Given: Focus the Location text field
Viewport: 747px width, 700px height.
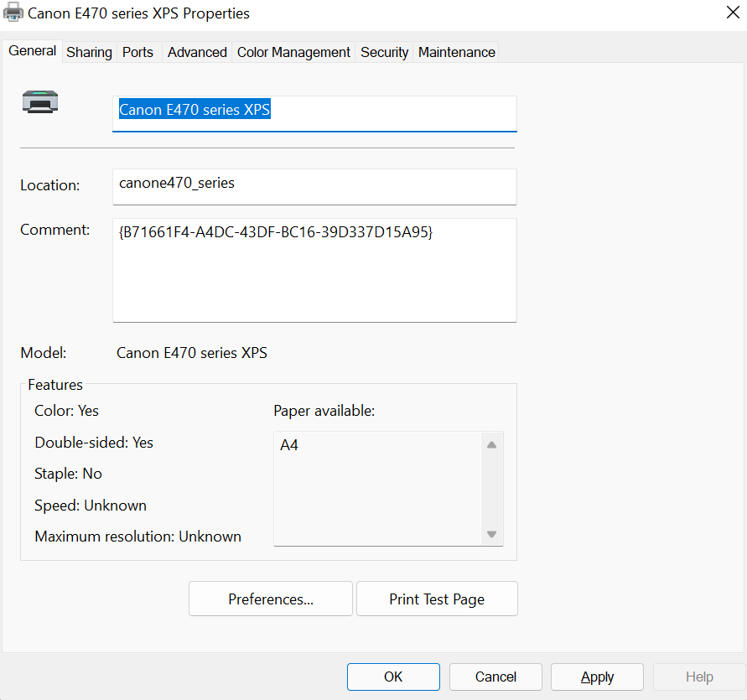Looking at the screenshot, I should (x=314, y=187).
